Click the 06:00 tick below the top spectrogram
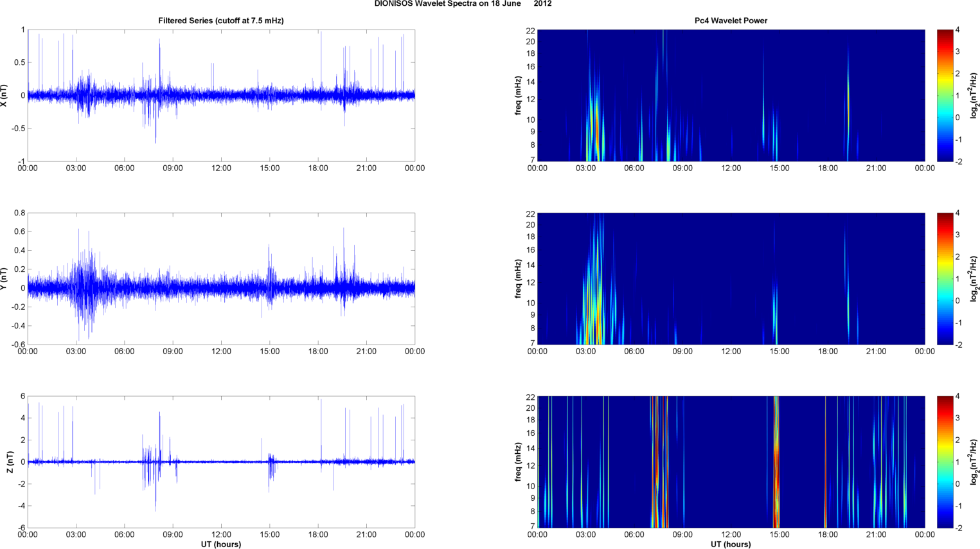The height and width of the screenshot is (549, 980). click(634, 168)
